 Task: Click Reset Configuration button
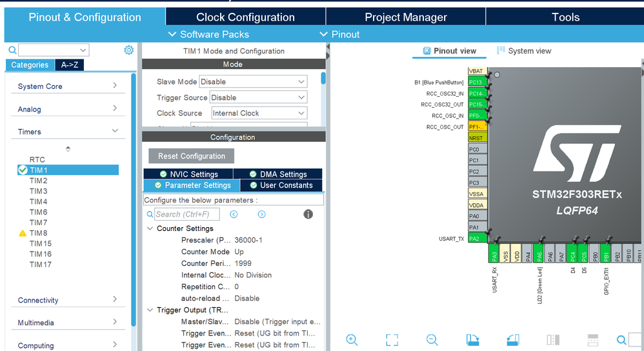[x=192, y=156]
